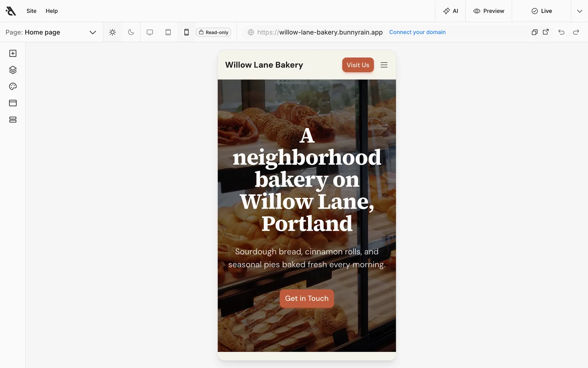The height and width of the screenshot is (368, 588).
Task: Click Connect your domain link
Action: click(417, 32)
